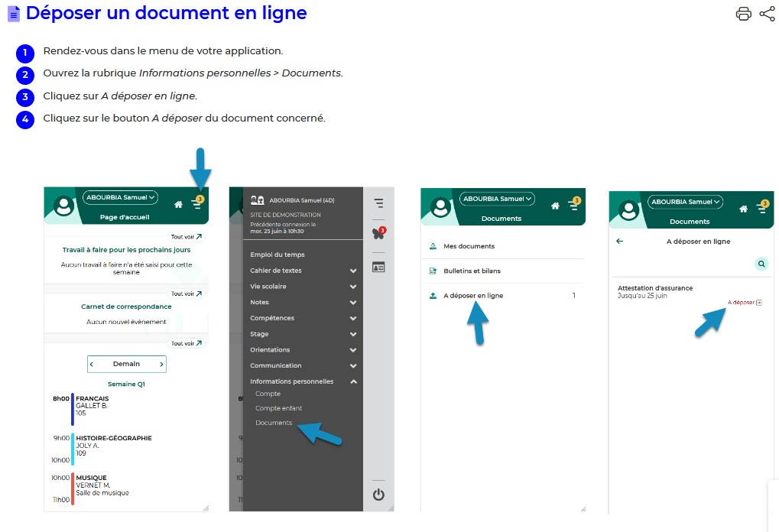
Task: Click the search magnifier in A déposer en ligne
Action: point(761,264)
